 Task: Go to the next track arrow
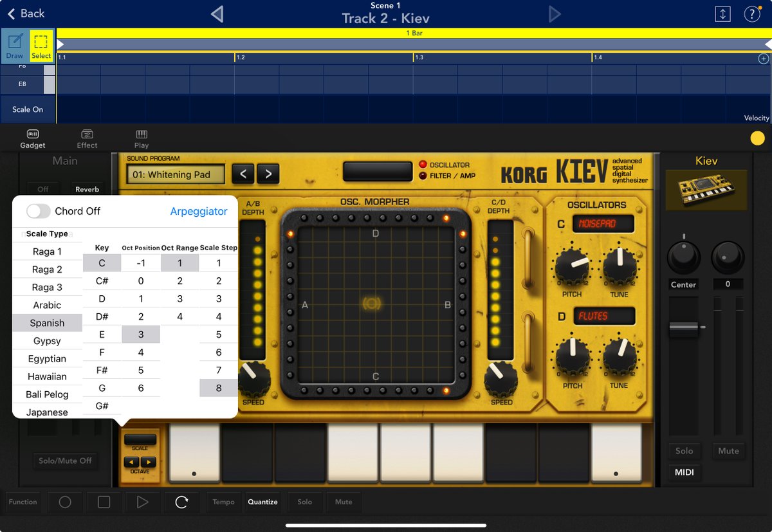[x=555, y=14]
